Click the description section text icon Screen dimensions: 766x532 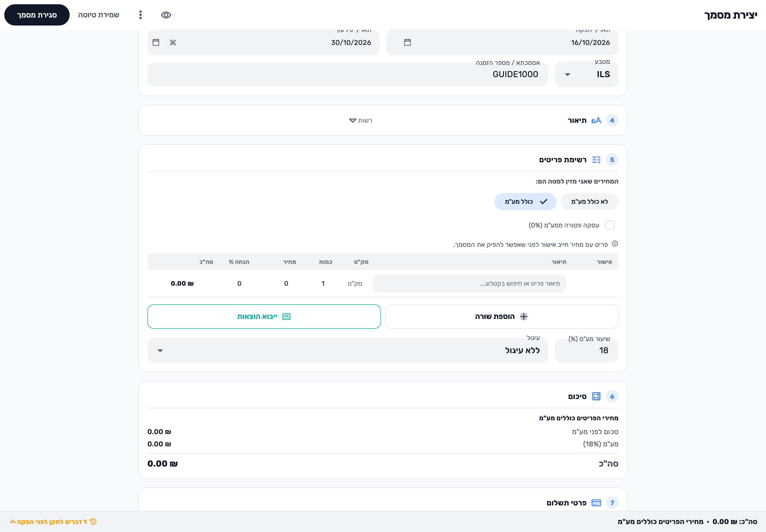pos(596,120)
